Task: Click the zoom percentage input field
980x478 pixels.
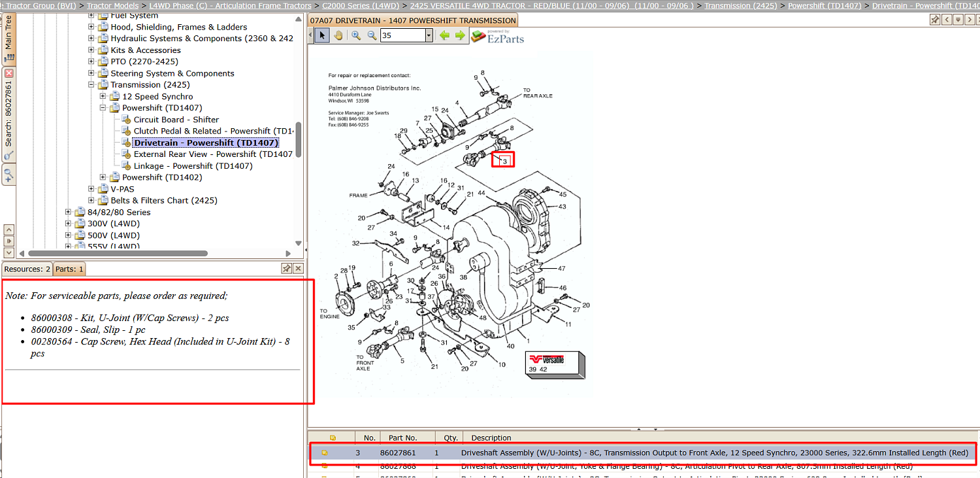Action: (x=402, y=35)
